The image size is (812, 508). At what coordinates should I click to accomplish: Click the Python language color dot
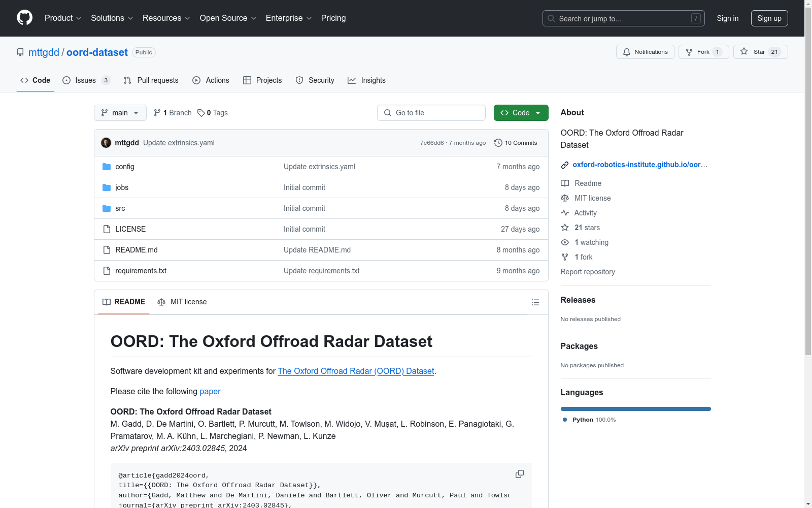[565, 420]
